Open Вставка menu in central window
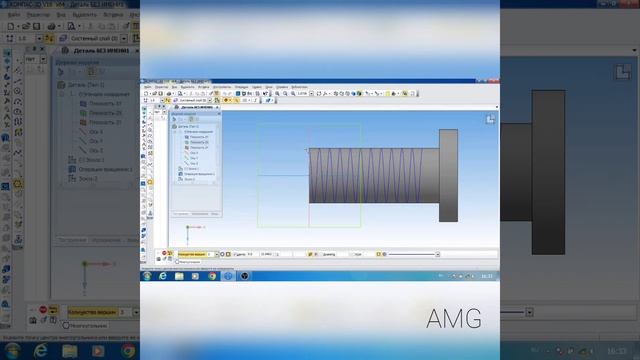The image size is (640, 360). pos(203,87)
